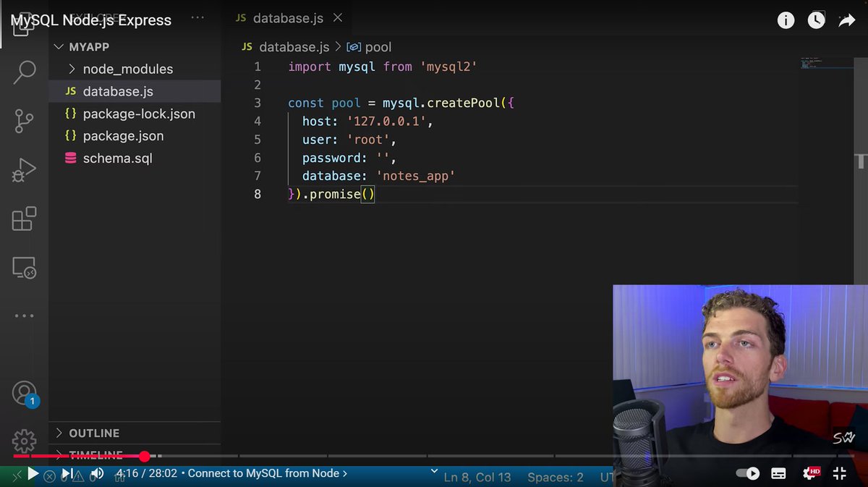The width and height of the screenshot is (868, 487).
Task: Click line number 3 in the gutter
Action: (x=258, y=103)
